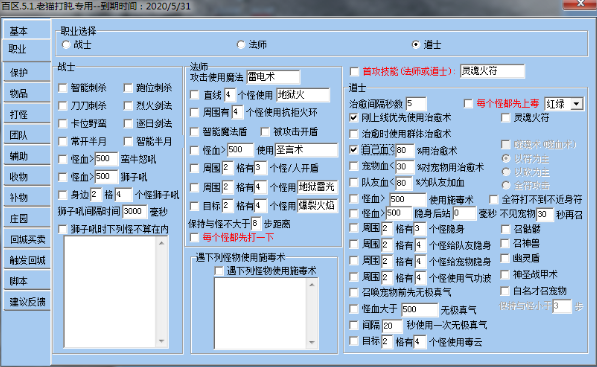Image resolution: width=597 pixels, height=367 pixels.
Task: Enable the 首攻技能 checkbox
Action: (x=354, y=72)
